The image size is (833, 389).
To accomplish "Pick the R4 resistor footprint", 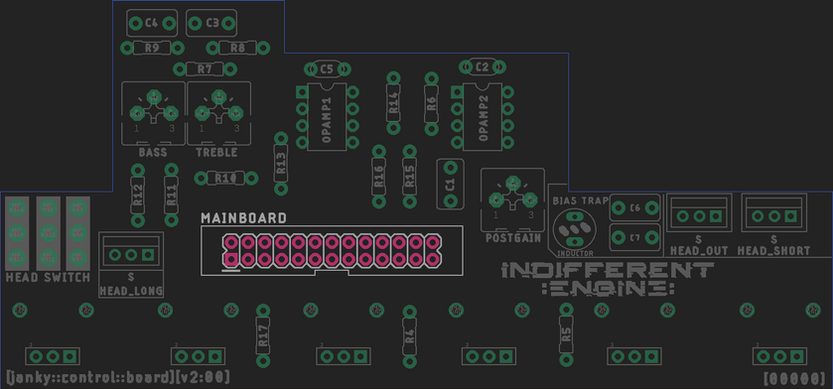I will [409, 336].
